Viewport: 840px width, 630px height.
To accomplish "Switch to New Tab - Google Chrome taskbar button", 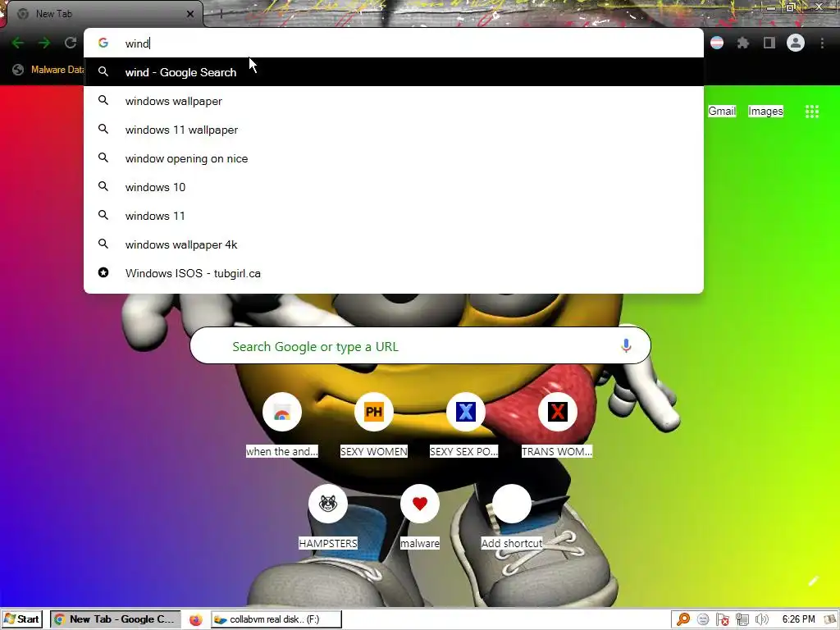I will point(116,619).
